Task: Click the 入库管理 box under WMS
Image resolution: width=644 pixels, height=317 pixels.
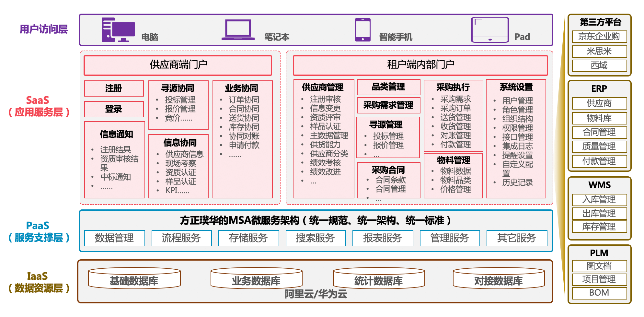Action: (x=599, y=200)
